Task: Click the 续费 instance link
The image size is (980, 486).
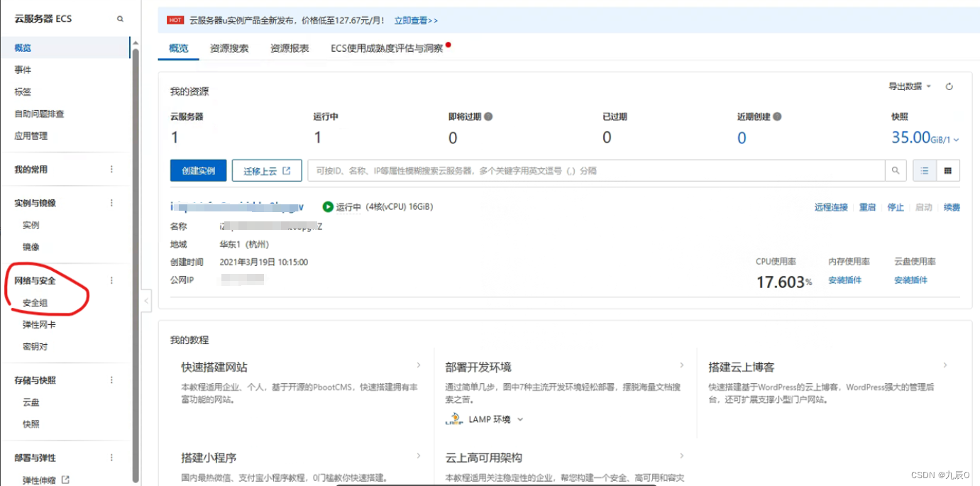Action: [952, 207]
